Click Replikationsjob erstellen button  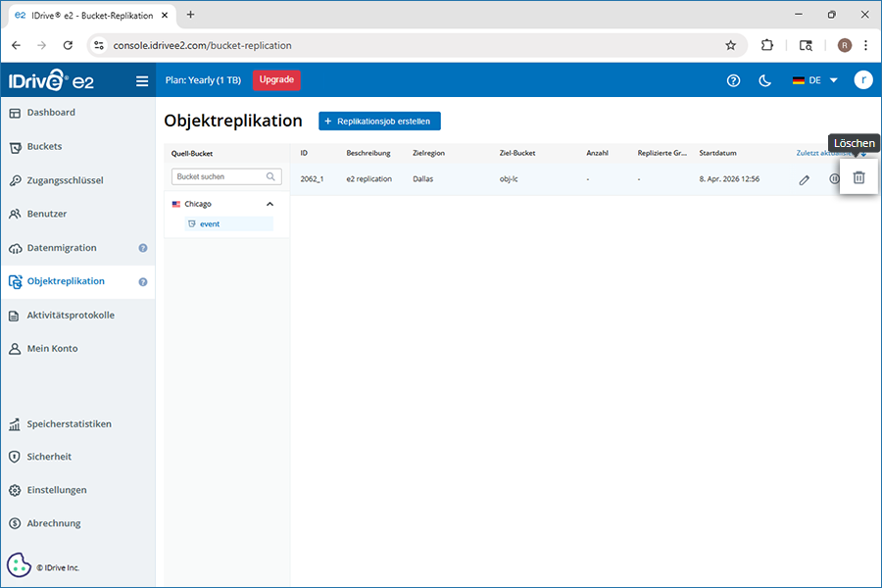pos(380,121)
